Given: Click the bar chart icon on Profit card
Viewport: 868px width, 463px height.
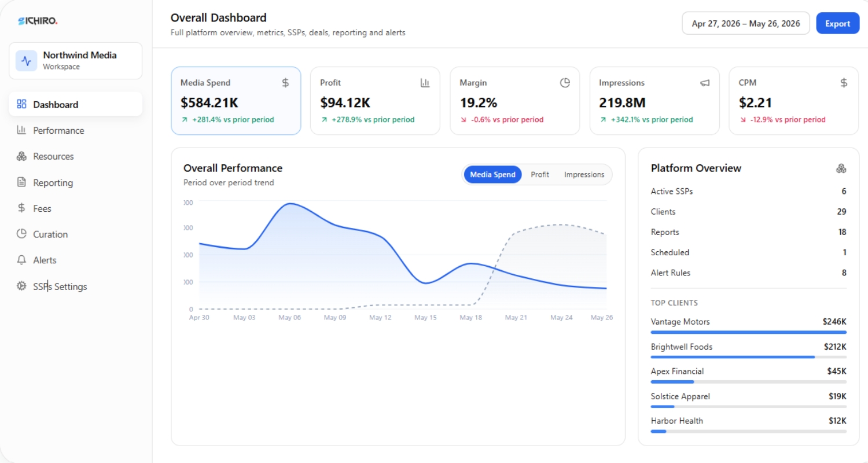Looking at the screenshot, I should (425, 83).
